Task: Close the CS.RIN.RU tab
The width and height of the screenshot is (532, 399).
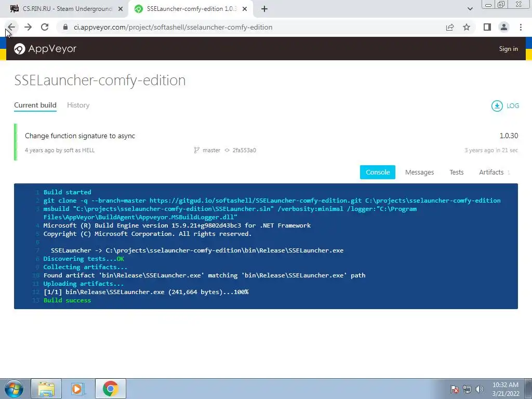Action: click(x=121, y=9)
